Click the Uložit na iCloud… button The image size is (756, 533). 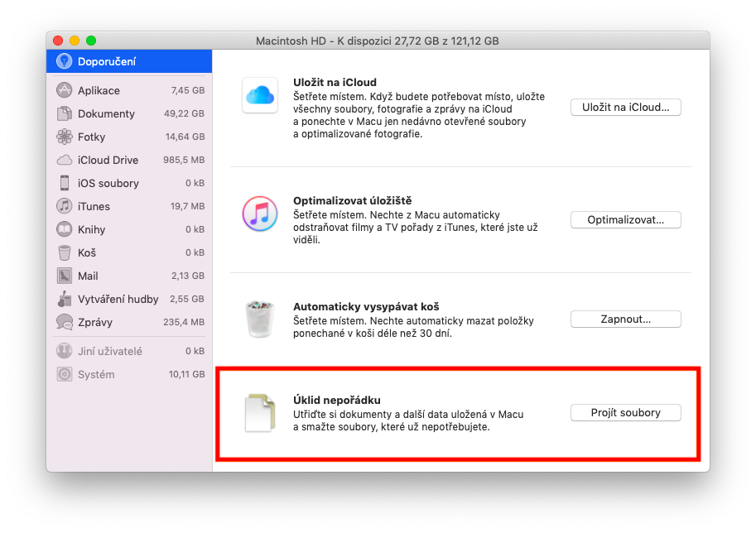(625, 107)
